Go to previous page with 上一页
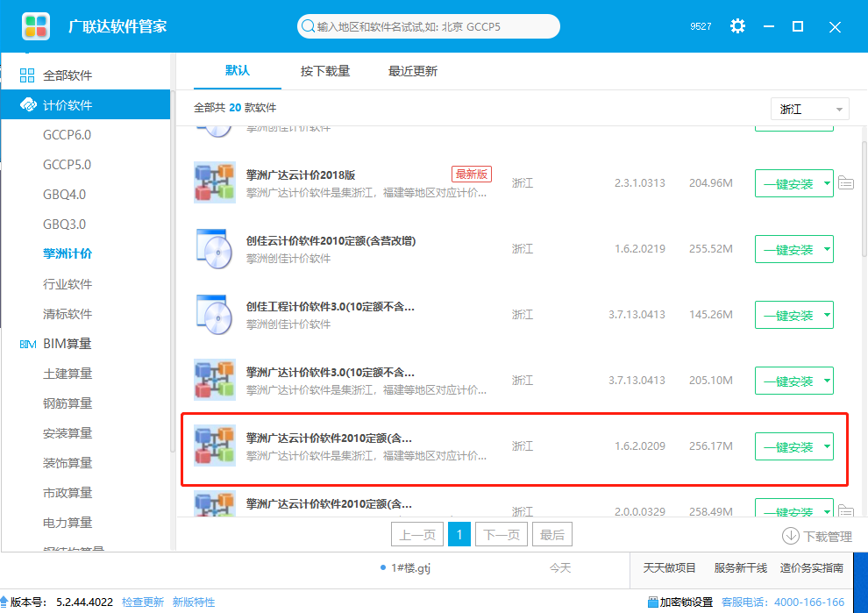The image size is (868, 613). tap(417, 534)
